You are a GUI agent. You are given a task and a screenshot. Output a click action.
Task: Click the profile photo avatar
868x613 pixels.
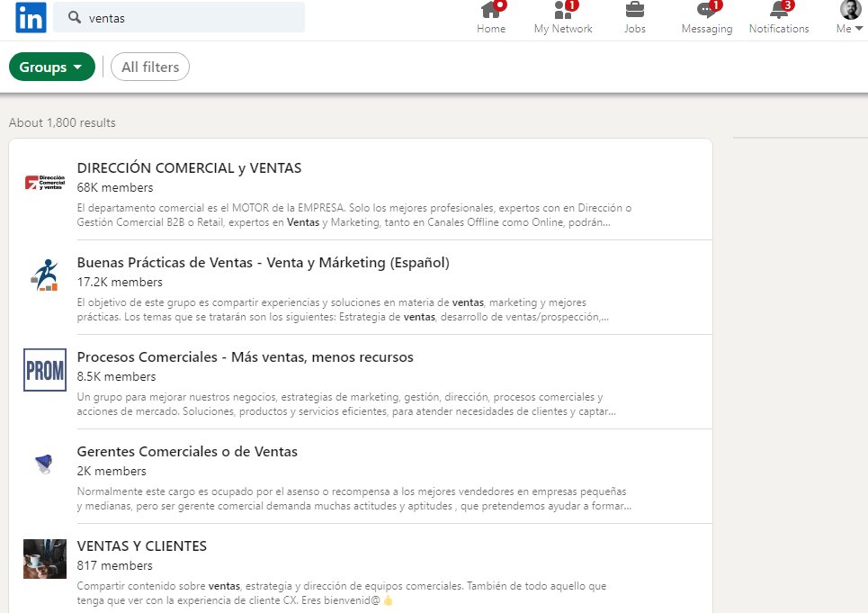click(850, 9)
